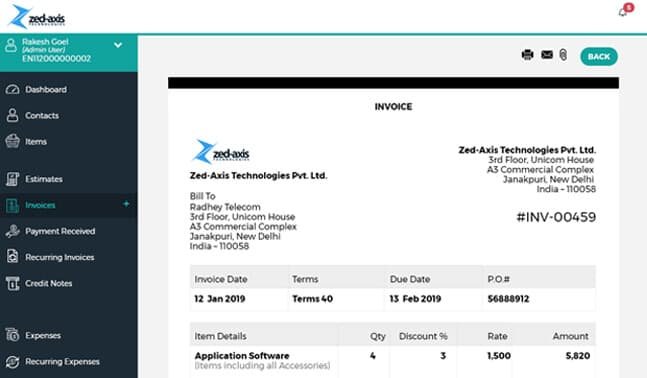Click P.O. number 56888912

click(508, 299)
